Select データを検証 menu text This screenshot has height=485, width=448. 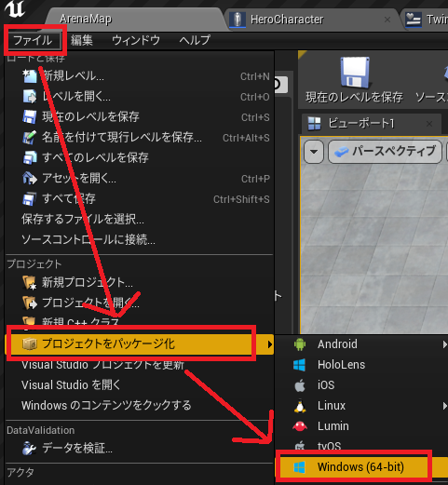pyautogui.click(x=77, y=449)
